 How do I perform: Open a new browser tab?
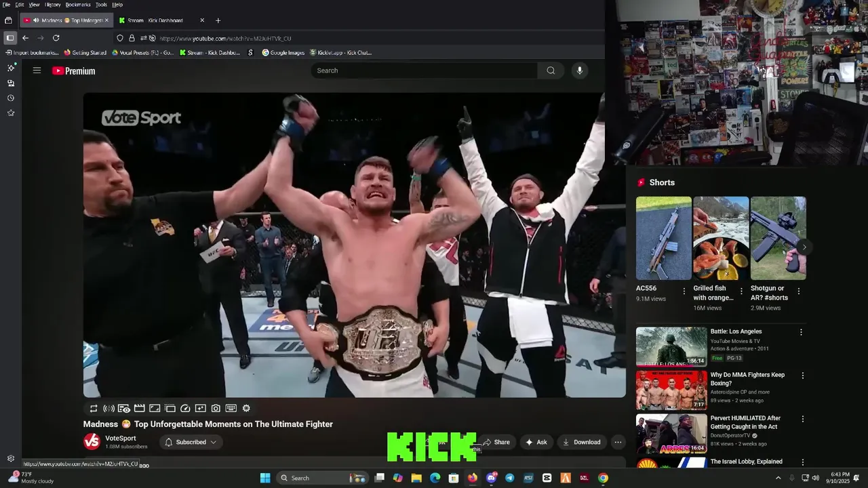point(218,20)
